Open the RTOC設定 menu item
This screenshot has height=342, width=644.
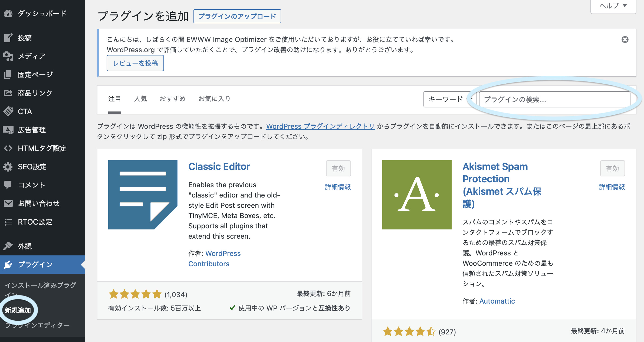pyautogui.click(x=42, y=222)
